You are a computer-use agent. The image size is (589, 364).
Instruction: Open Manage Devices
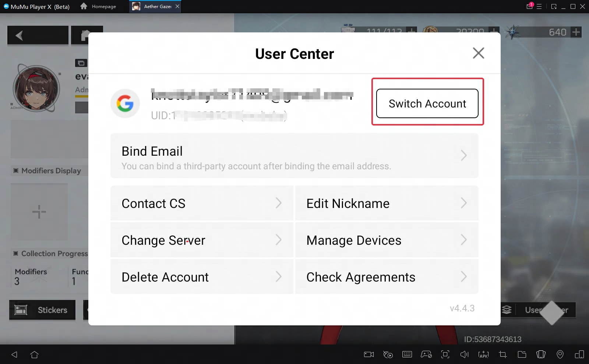[x=387, y=240]
